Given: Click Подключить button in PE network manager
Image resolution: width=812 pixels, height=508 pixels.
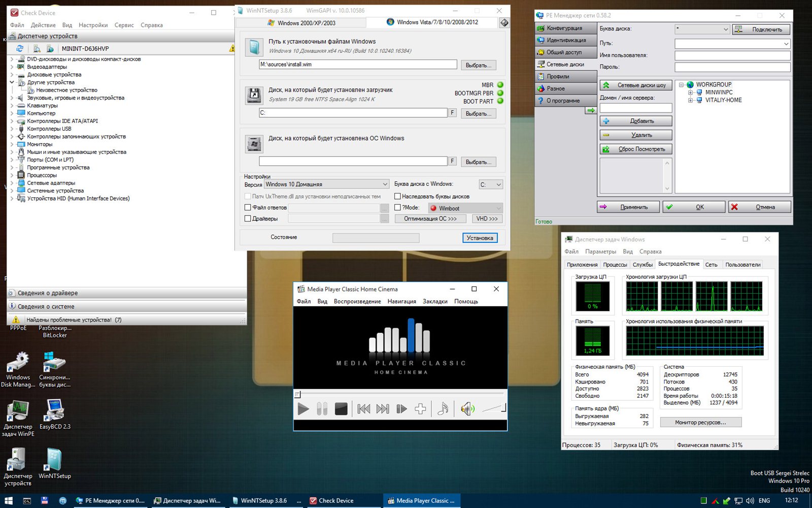Looking at the screenshot, I should click(x=761, y=29).
